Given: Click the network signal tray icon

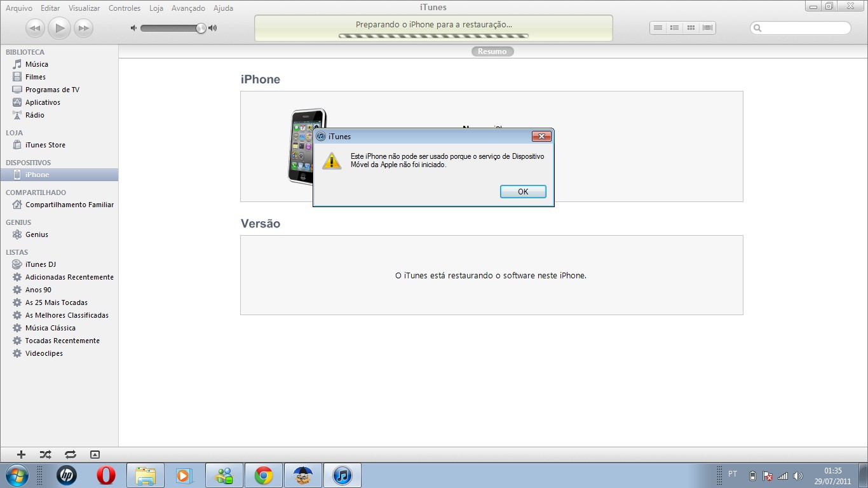Looking at the screenshot, I should (x=783, y=476).
